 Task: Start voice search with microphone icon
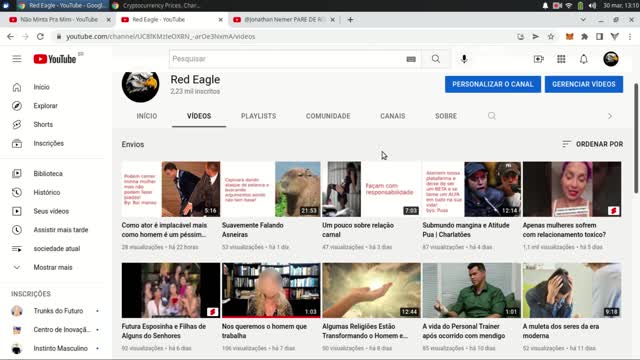coord(464,59)
